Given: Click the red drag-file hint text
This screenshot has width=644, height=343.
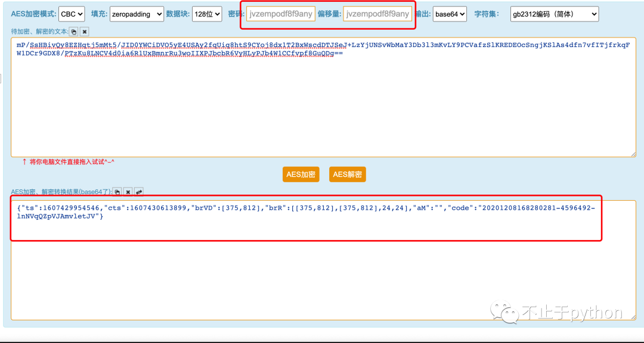Looking at the screenshot, I should point(72,161).
